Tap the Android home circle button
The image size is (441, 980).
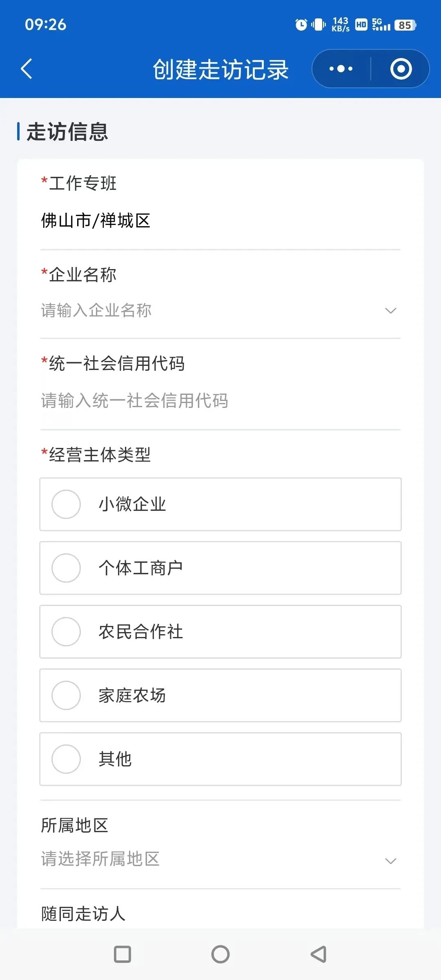point(220,954)
